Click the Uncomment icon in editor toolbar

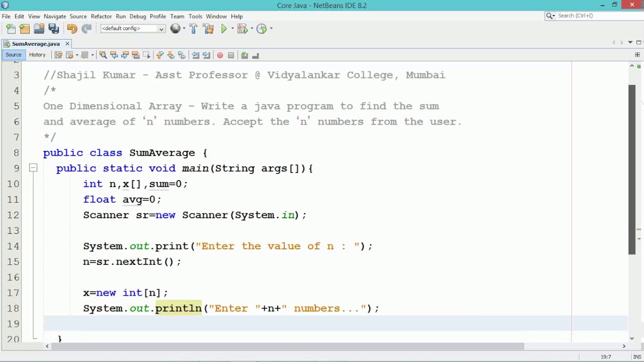pyautogui.click(x=256, y=55)
